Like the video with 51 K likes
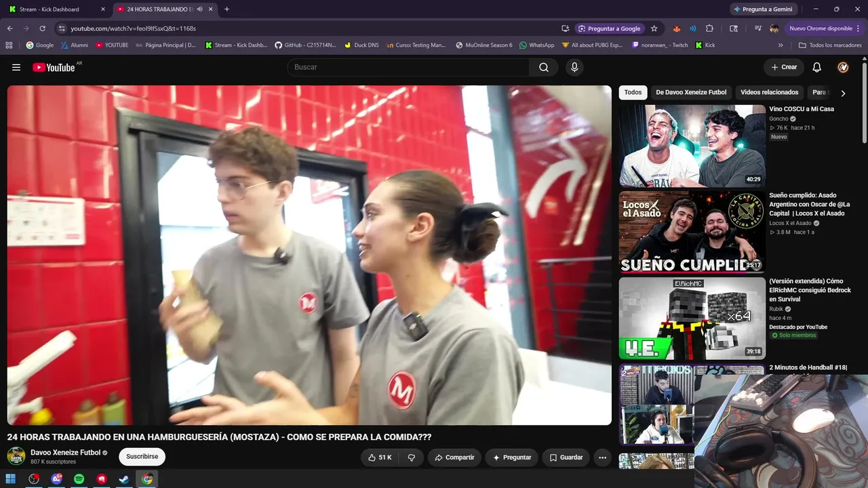Screen dimensions: 868x488 click(x=380, y=457)
